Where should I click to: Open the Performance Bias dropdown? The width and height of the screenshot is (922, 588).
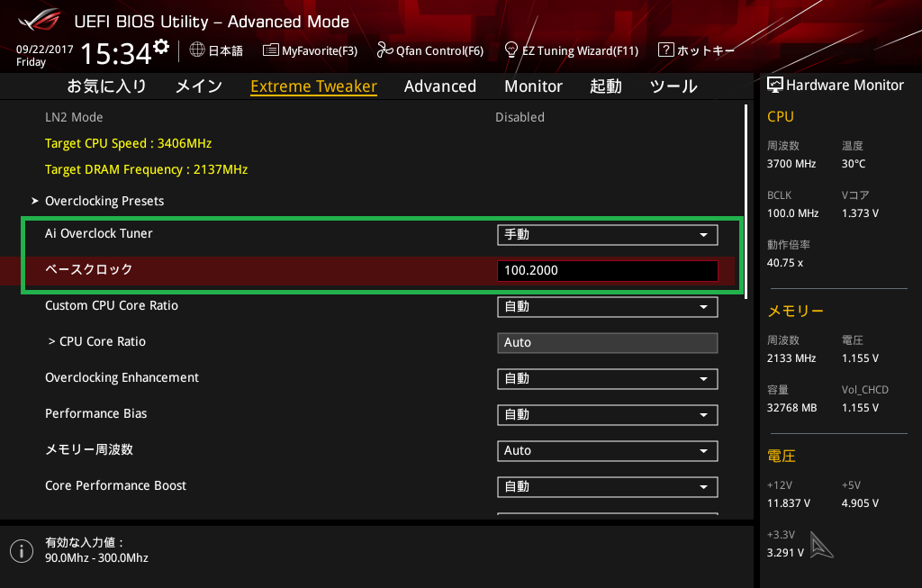click(608, 414)
